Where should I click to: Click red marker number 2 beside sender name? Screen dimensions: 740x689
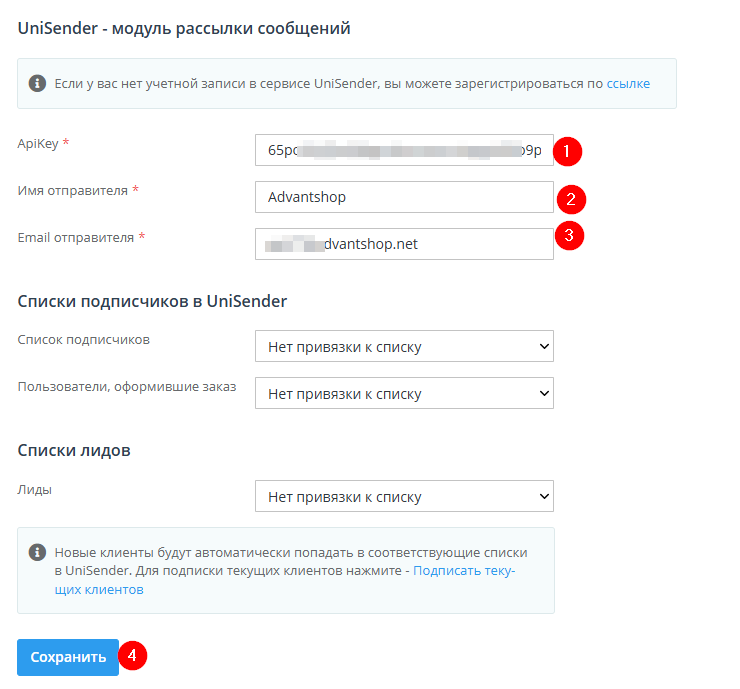coord(570,198)
